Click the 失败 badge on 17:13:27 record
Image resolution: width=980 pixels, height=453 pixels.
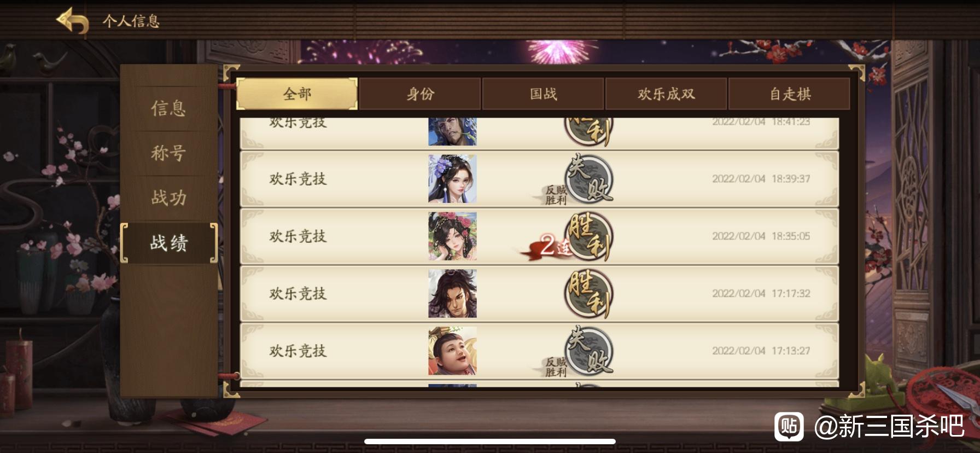[x=588, y=351]
